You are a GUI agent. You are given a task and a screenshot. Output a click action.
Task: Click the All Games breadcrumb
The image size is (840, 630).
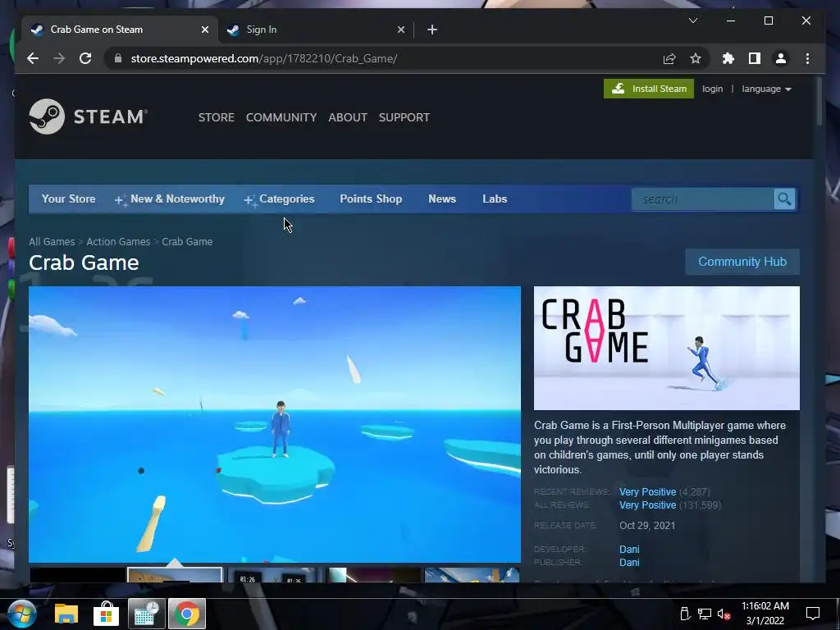click(x=52, y=242)
